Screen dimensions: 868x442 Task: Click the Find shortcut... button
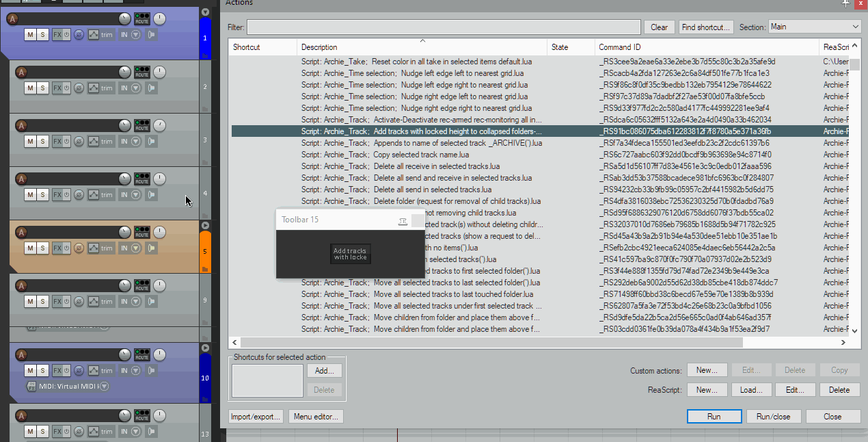[x=706, y=27]
